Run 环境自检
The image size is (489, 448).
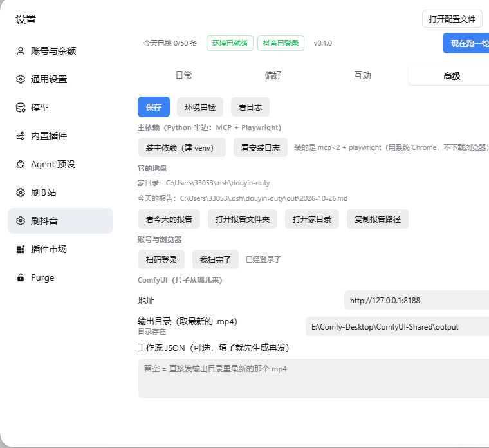point(200,107)
